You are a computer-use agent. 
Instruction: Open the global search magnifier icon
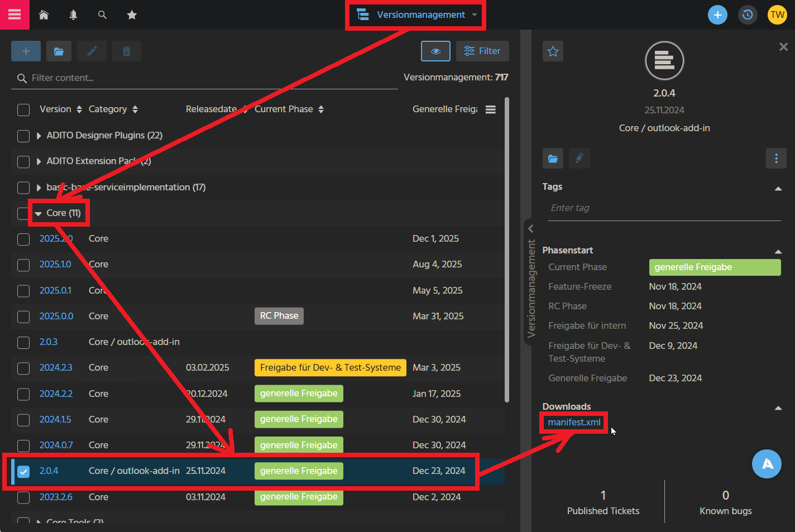coord(102,15)
